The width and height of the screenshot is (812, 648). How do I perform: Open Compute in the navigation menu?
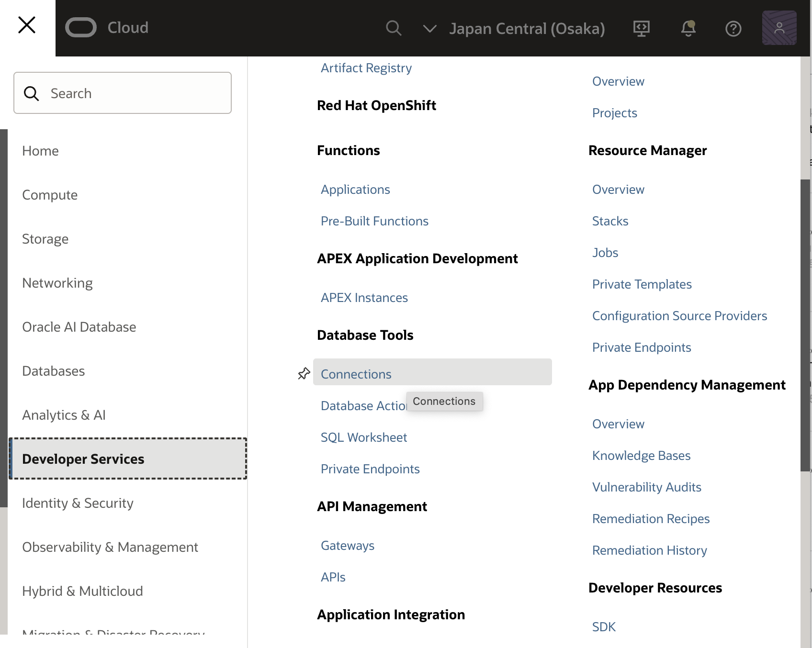click(50, 195)
